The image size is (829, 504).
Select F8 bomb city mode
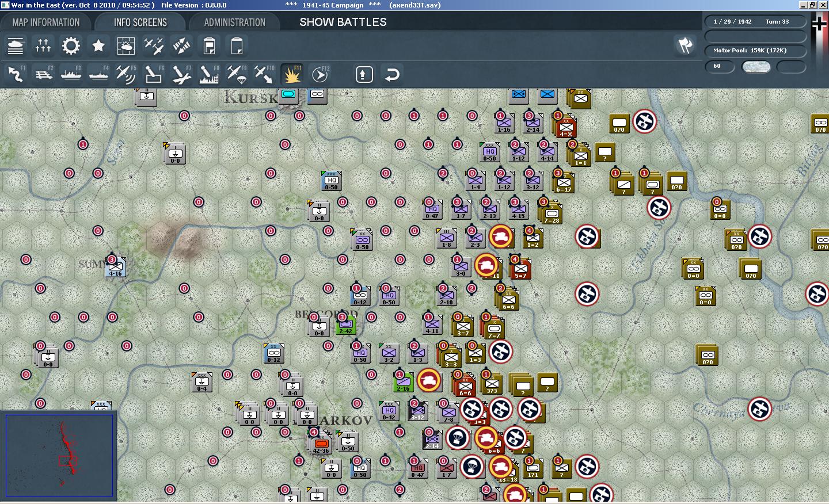209,74
